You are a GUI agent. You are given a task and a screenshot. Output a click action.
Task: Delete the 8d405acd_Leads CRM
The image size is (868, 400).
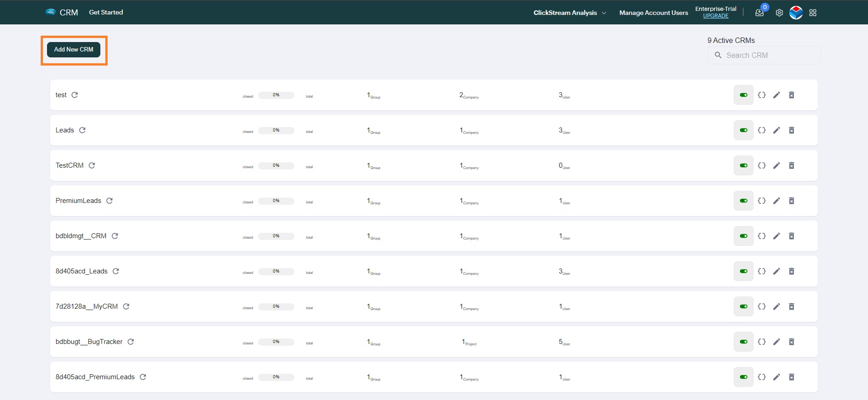pos(792,271)
